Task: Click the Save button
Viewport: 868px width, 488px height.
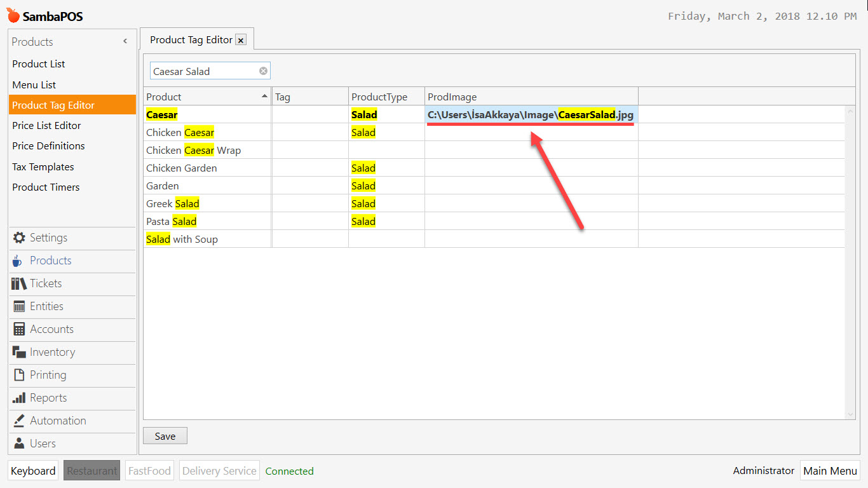Action: 165,436
